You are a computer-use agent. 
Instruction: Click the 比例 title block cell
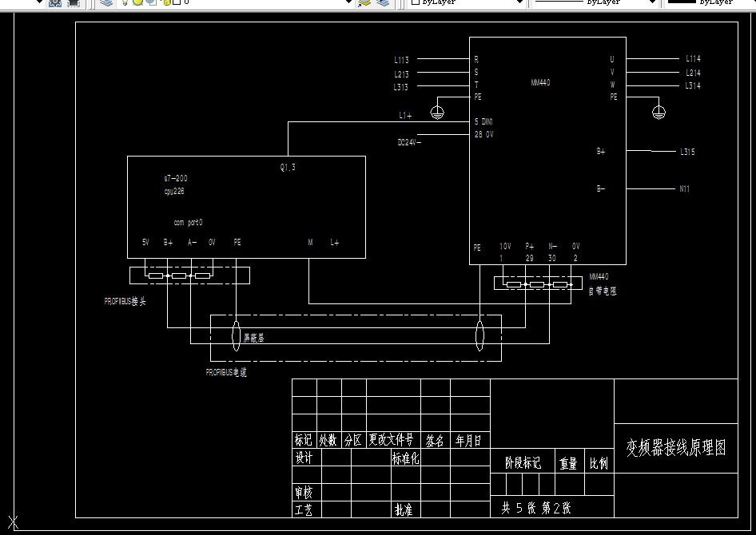pos(599,462)
